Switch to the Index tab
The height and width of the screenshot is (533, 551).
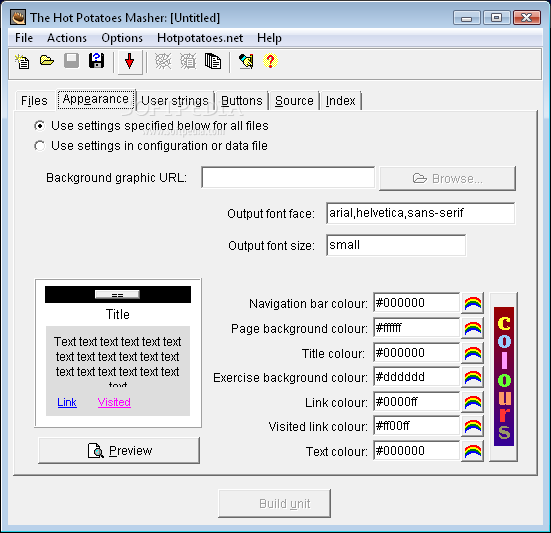pos(341,101)
